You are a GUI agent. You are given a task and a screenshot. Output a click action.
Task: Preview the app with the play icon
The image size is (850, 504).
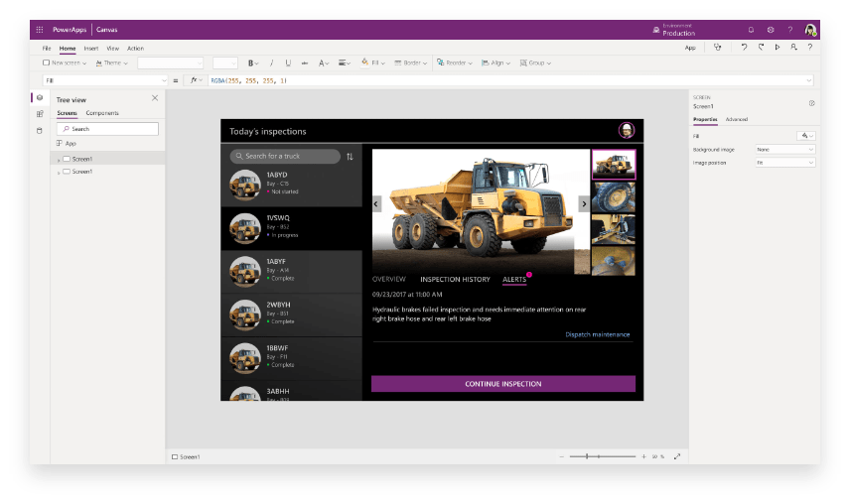click(x=778, y=48)
